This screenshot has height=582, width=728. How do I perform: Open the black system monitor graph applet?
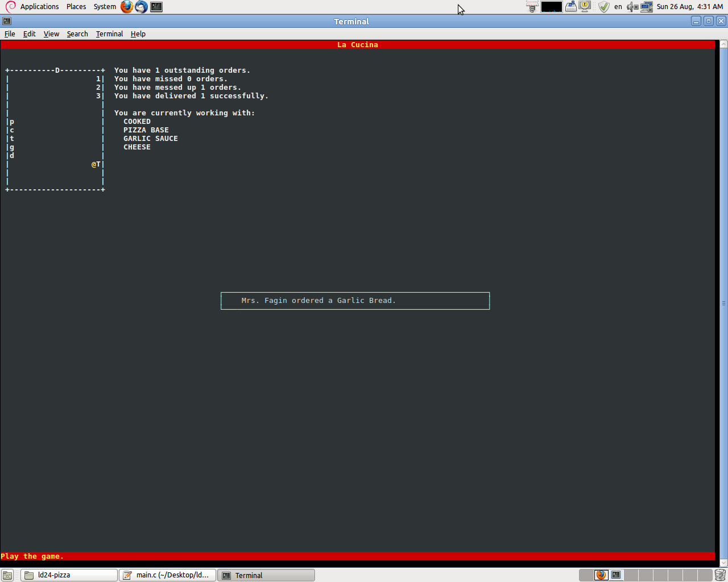pyautogui.click(x=551, y=7)
